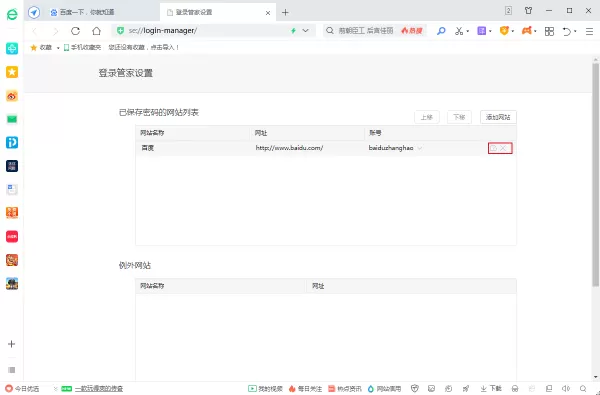600x395 pixels.
Task: Go forward with the forward arrow
Action: [x=55, y=31]
